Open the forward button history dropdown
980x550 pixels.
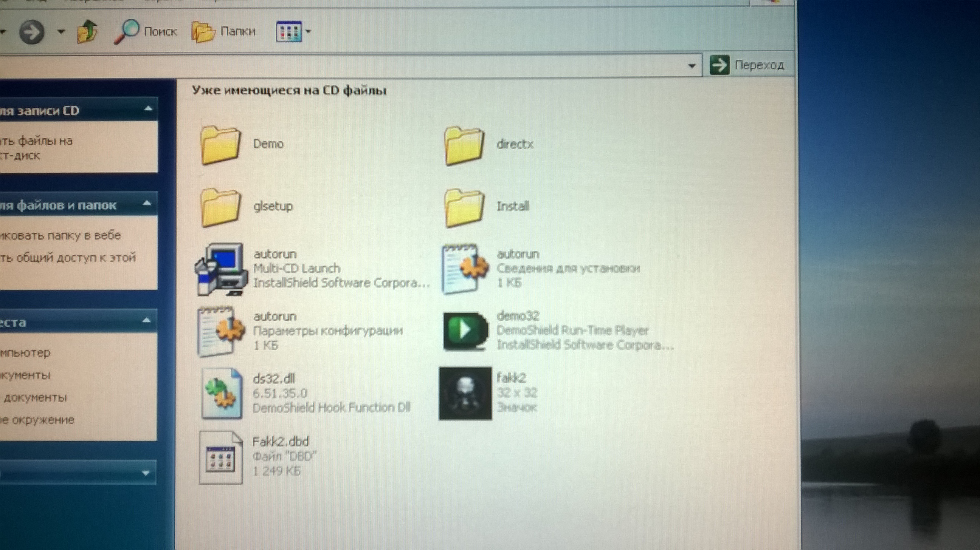tap(61, 32)
